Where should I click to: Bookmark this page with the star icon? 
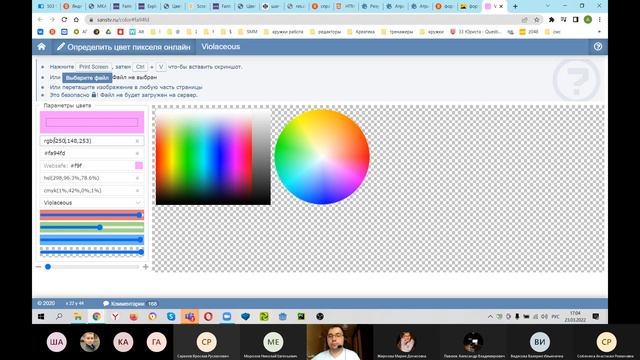[537, 20]
